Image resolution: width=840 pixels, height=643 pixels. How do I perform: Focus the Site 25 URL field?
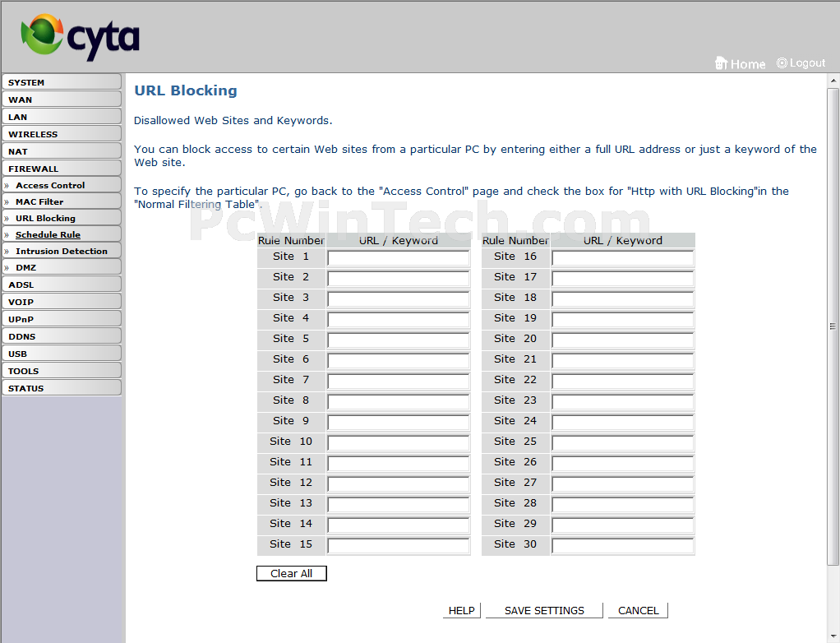tap(623, 444)
